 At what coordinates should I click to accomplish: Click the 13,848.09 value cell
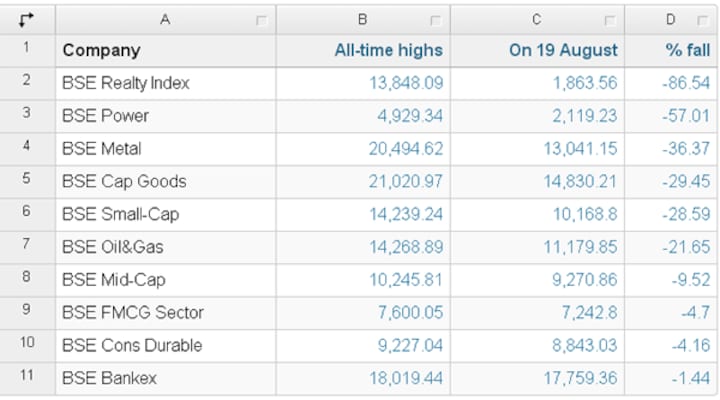click(x=363, y=84)
